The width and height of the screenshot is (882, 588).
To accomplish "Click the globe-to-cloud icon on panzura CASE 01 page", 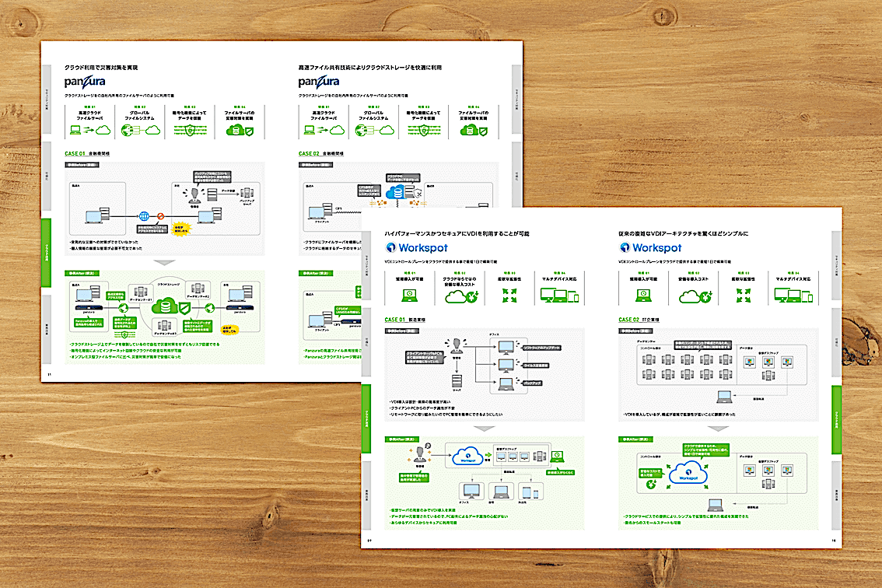I will point(140,131).
